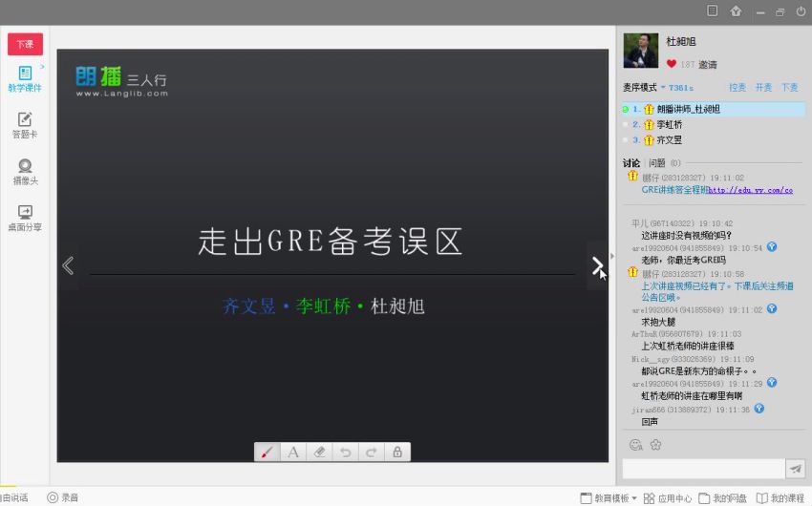Expand the small arrow beside 教学课件

coord(42,67)
